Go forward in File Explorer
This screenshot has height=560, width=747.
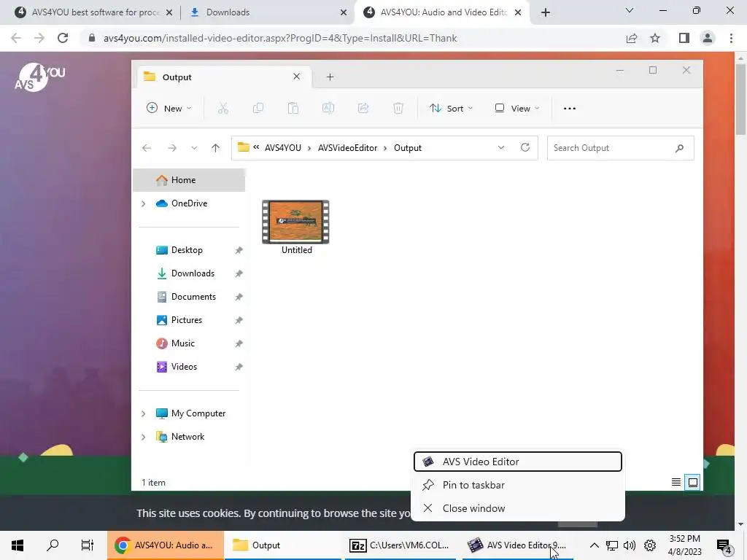172,148
